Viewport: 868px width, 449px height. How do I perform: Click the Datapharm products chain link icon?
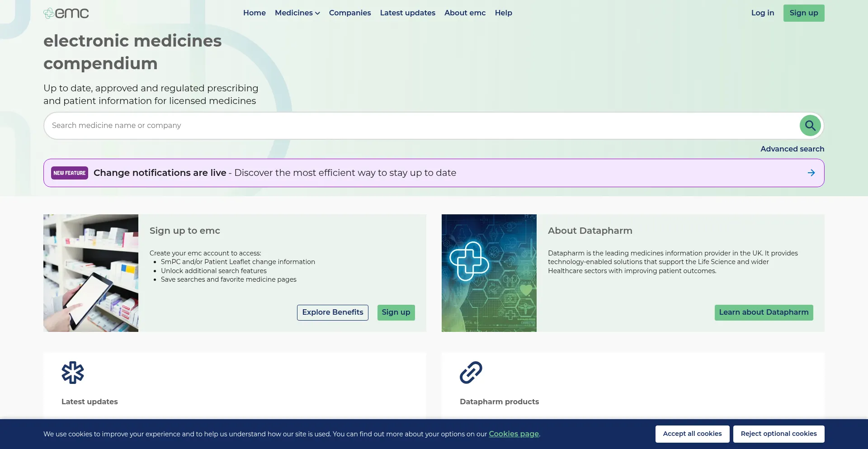click(x=471, y=373)
